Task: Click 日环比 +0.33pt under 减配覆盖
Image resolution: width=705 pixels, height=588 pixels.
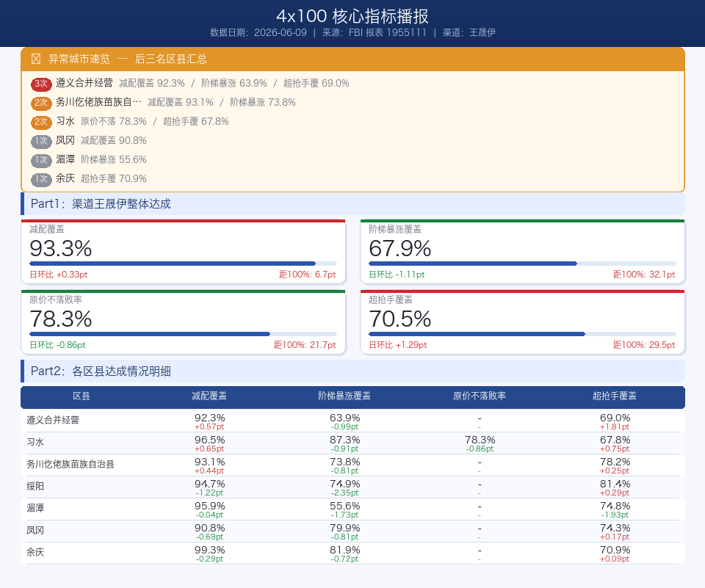Action: coord(59,275)
